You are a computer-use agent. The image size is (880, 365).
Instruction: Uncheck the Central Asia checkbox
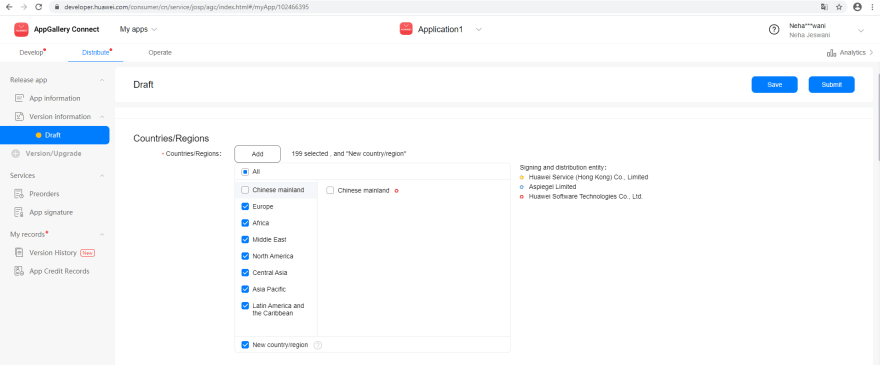point(245,273)
